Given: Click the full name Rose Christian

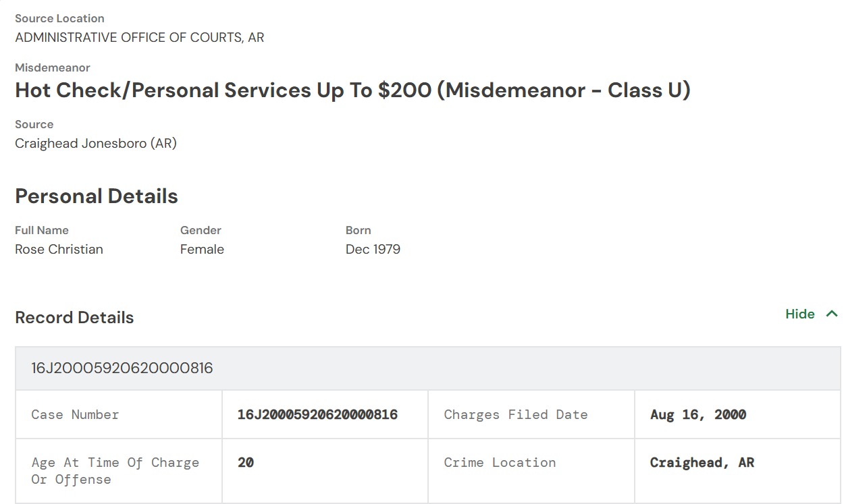Looking at the screenshot, I should point(59,250).
